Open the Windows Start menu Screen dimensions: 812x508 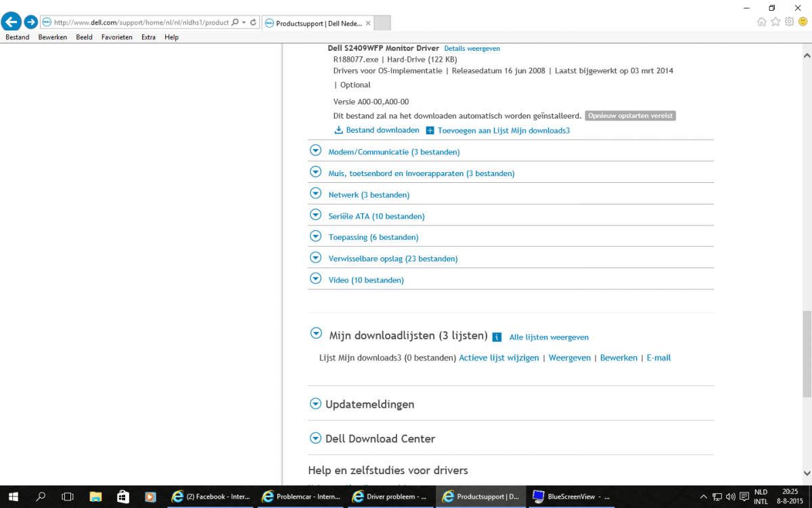pos(13,496)
